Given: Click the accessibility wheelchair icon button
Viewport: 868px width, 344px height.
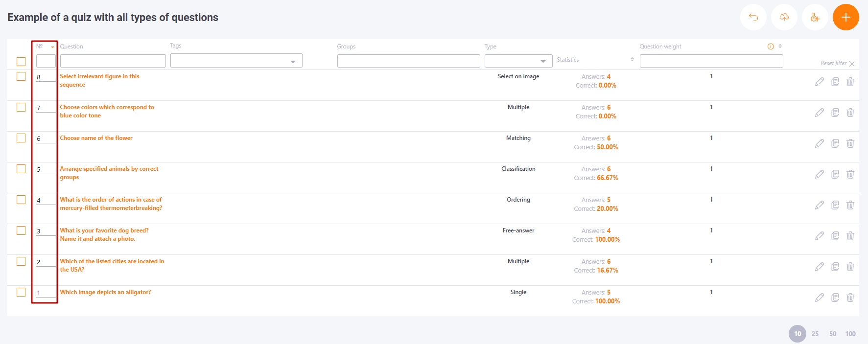Looking at the screenshot, I should pyautogui.click(x=815, y=17).
